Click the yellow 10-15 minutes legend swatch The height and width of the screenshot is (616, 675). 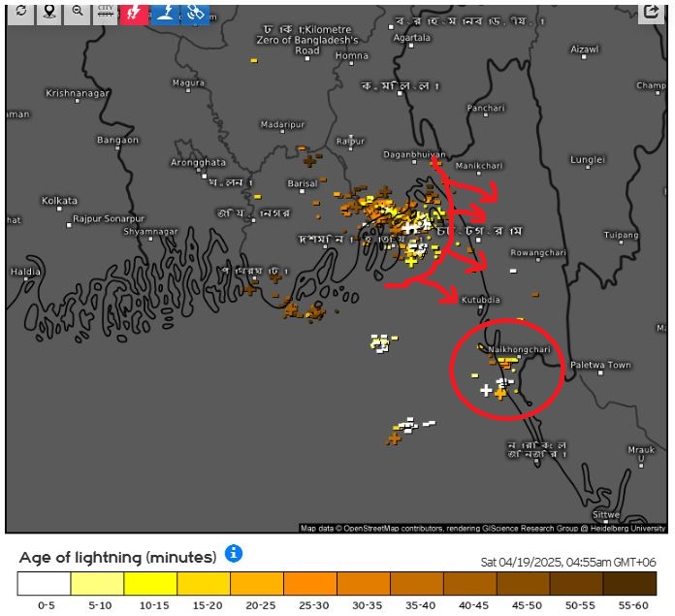point(150,583)
